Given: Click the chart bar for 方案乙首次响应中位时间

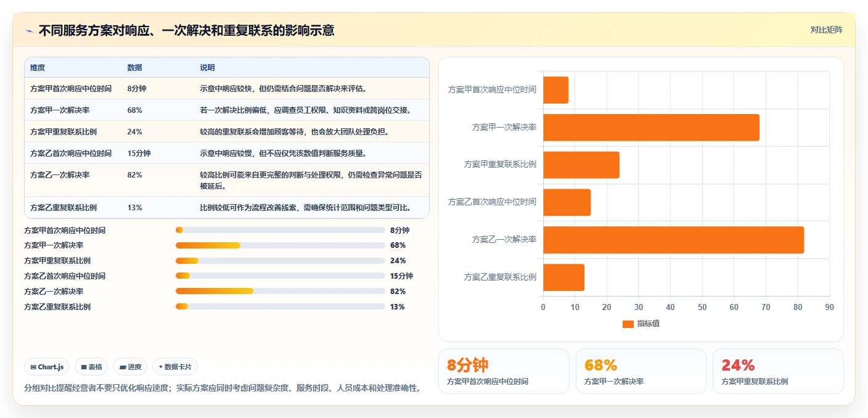Looking at the screenshot, I should pos(567,202).
